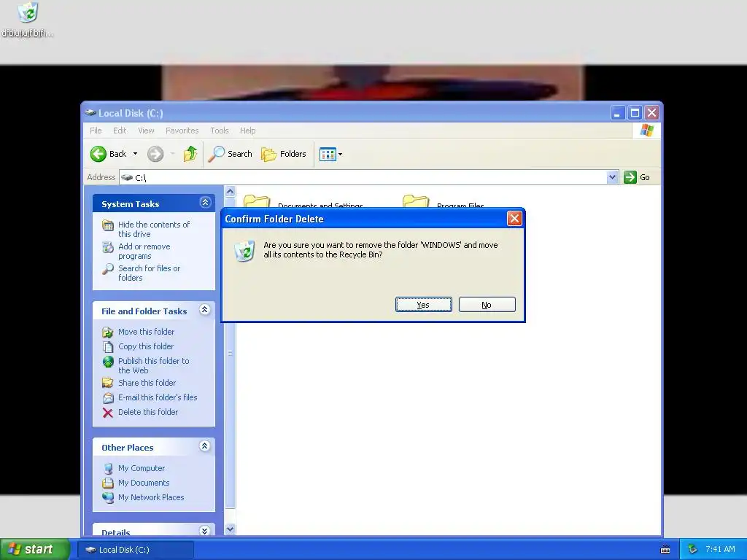Click the E-mail folder's files envelope icon
The image size is (747, 560).
108,398
